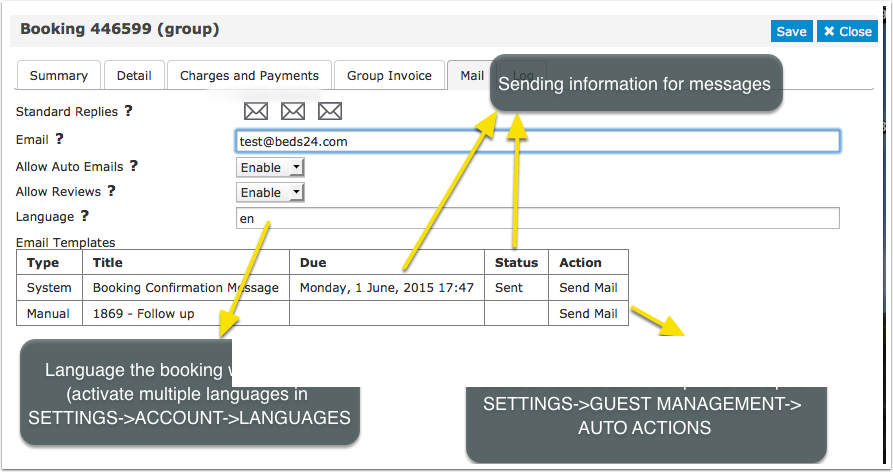Screen dimensions: 893x472
Task: Select the 'Monday, 1 June, 2015 17:47' cell
Action: pos(387,288)
